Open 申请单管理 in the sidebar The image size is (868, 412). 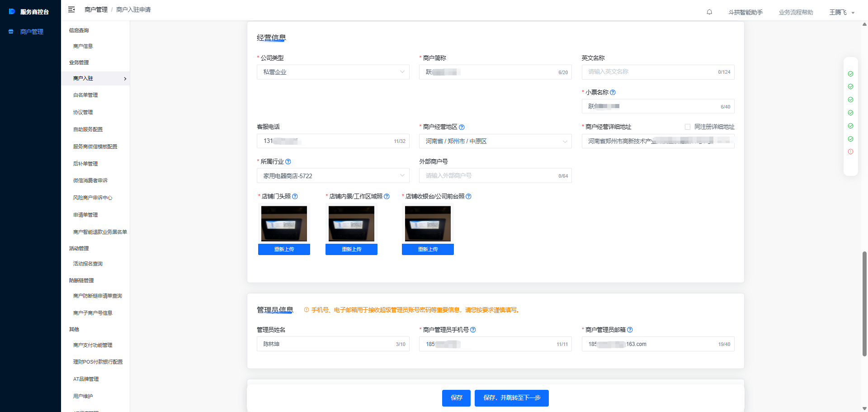coord(85,215)
